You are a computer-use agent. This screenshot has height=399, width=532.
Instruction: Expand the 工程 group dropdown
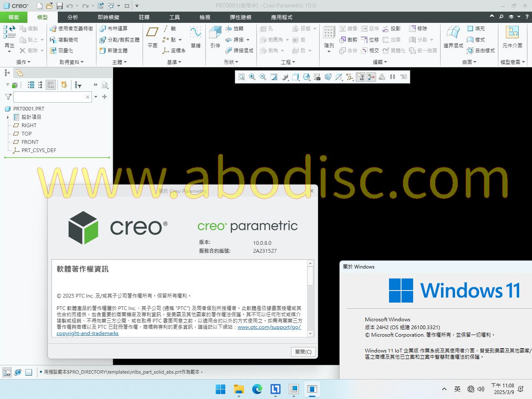[x=288, y=62]
